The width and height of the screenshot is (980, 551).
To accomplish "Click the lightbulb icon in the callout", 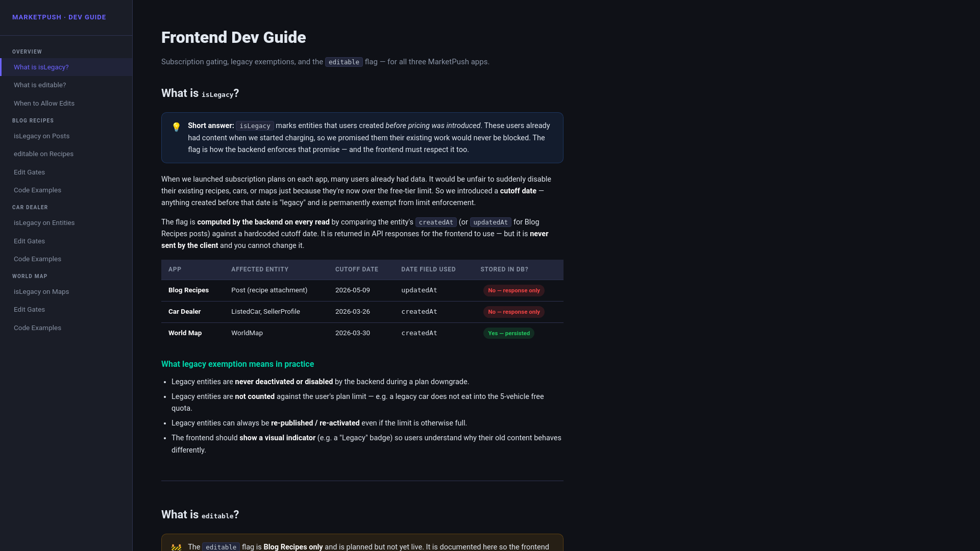I will [176, 127].
